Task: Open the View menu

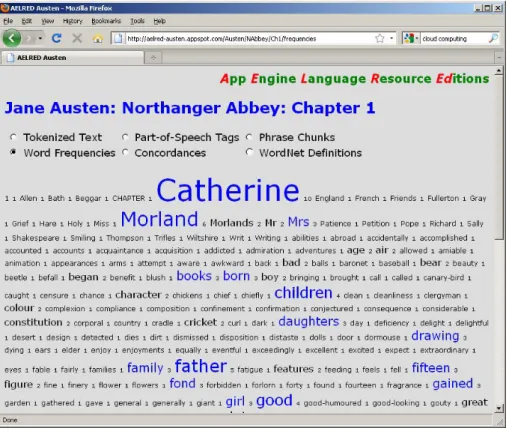Action: 47,21
